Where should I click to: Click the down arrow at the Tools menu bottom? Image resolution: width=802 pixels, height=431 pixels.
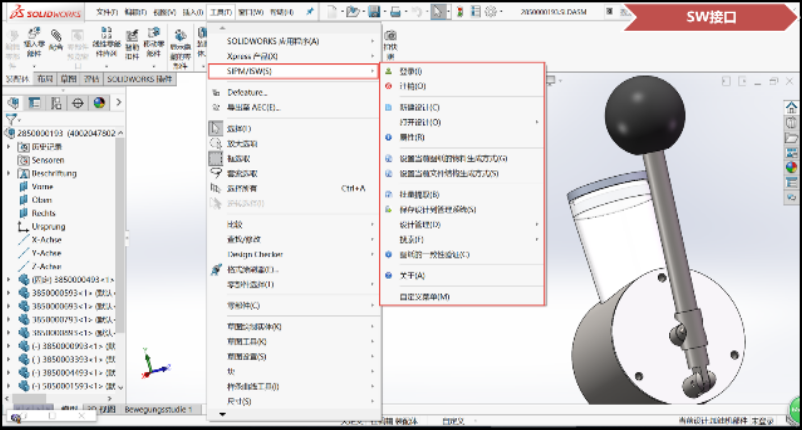(x=222, y=414)
